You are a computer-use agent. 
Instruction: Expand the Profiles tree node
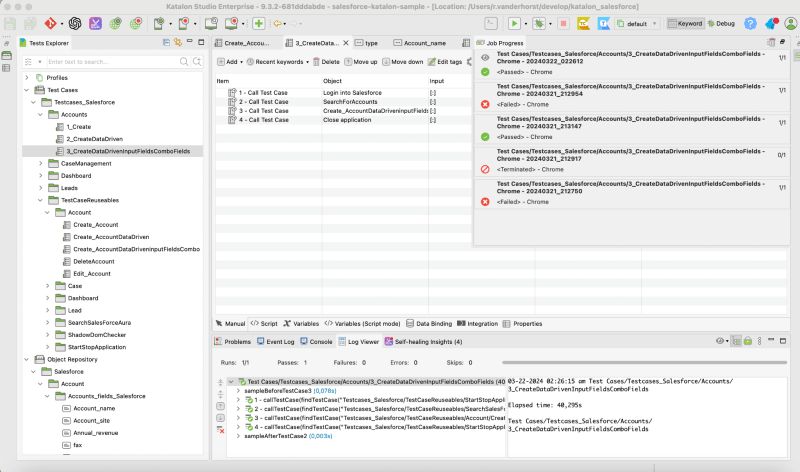point(27,78)
